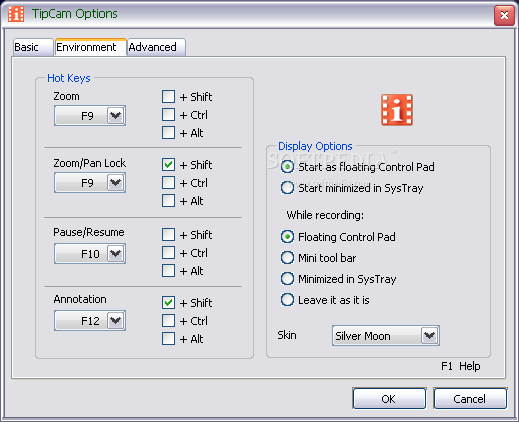Click the F1 Help text

[x=461, y=366]
